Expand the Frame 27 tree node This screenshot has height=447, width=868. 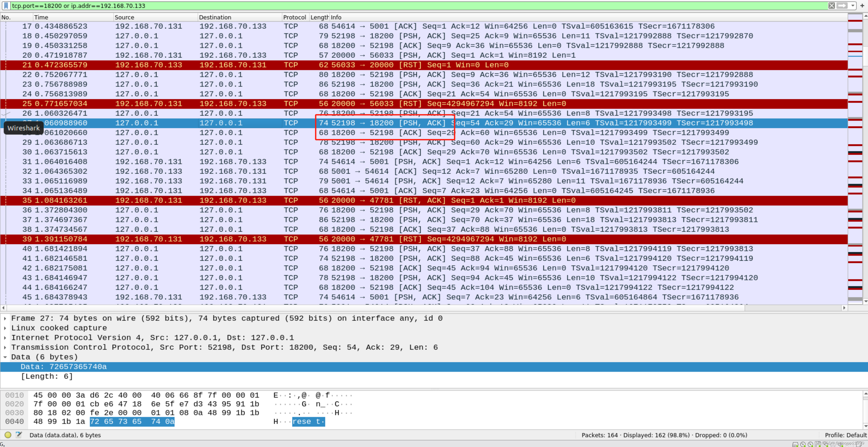click(x=5, y=318)
